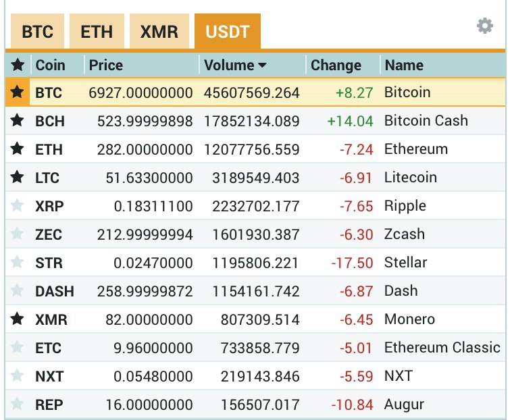This screenshot has width=512, height=420.
Task: Switch to the XMR market tab
Action: 159,31
